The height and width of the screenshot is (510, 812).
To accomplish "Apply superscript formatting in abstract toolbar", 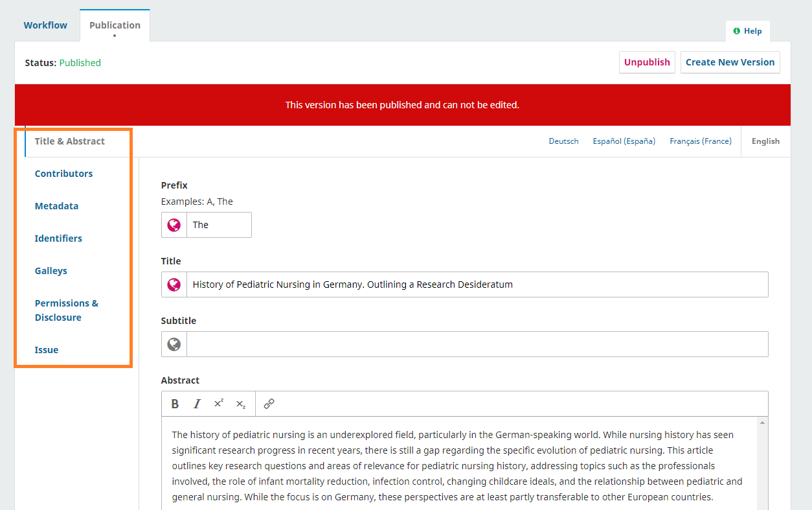I will [219, 404].
